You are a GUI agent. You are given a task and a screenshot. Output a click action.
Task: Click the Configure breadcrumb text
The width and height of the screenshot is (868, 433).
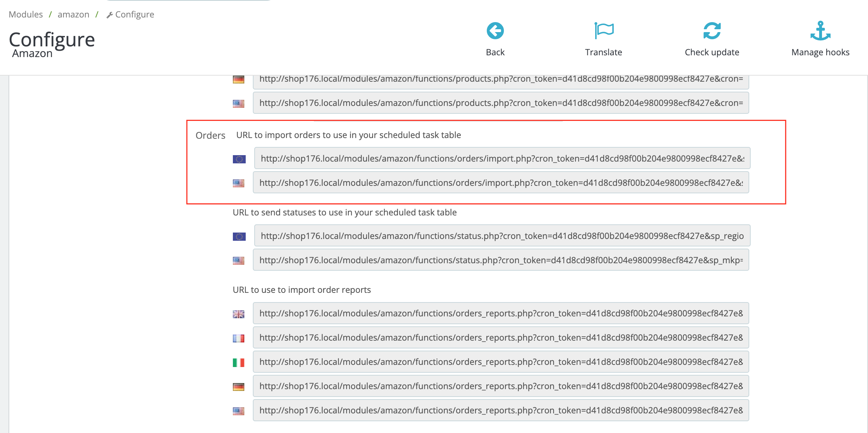135,14
